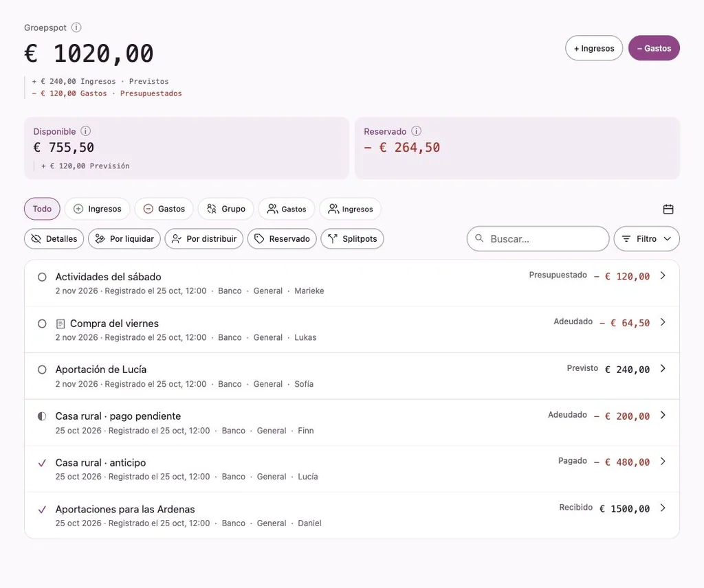Open info icon beside Disponible
The image size is (704, 588).
click(86, 131)
